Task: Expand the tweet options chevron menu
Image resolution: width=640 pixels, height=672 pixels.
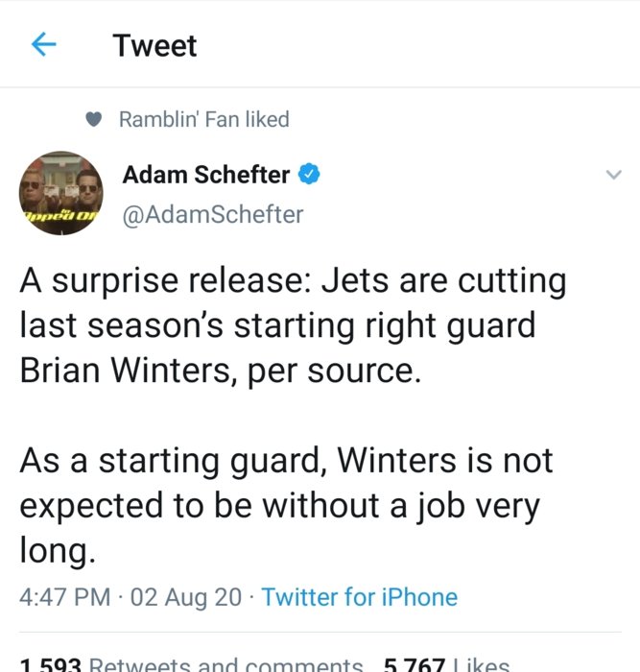Action: [613, 175]
